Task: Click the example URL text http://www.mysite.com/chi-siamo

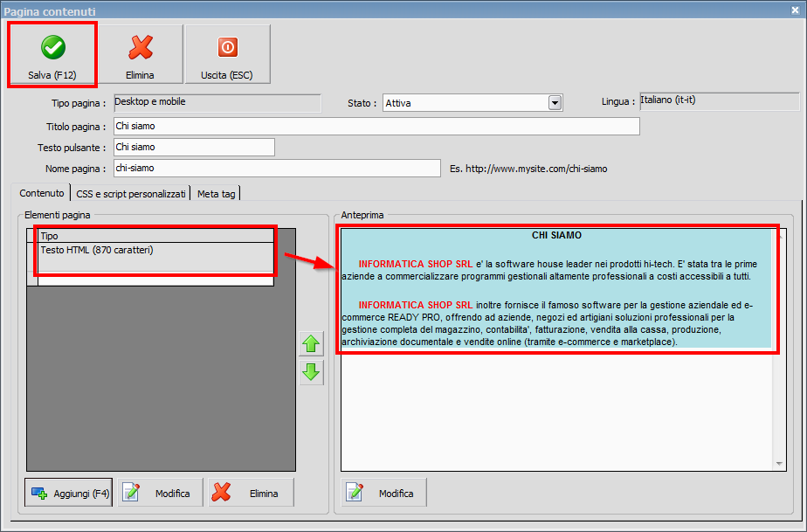Action: pyautogui.click(x=536, y=169)
